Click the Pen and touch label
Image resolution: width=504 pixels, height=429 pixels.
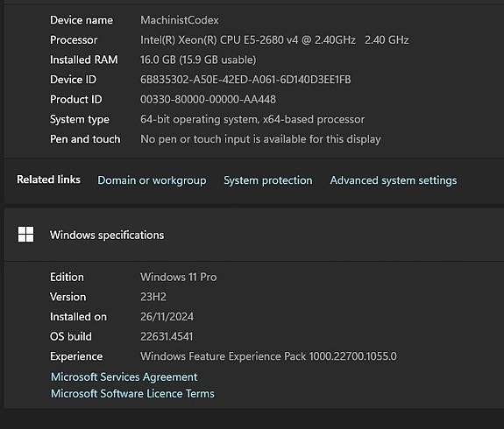coord(85,139)
